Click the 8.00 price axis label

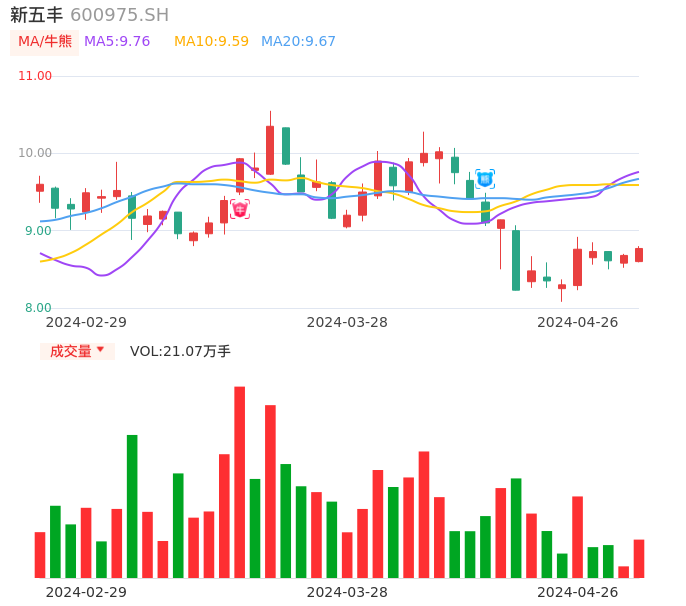pyautogui.click(x=38, y=308)
